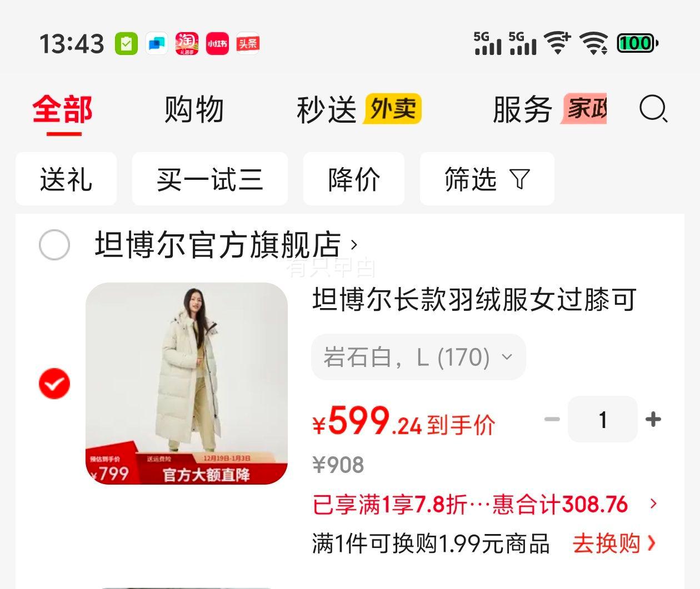Image resolution: width=700 pixels, height=589 pixels.
Task: Tap the Xiaohongshu notification icon
Action: pyautogui.click(x=217, y=44)
